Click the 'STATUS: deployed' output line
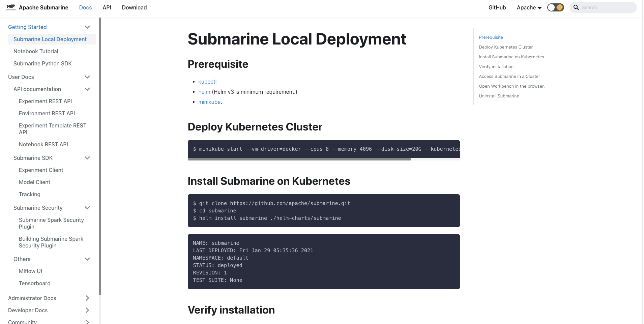 click(217, 265)
